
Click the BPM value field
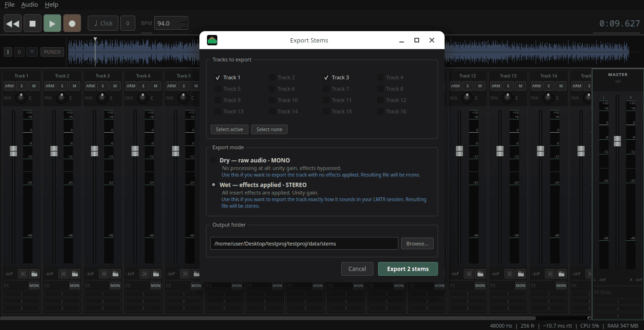(171, 23)
